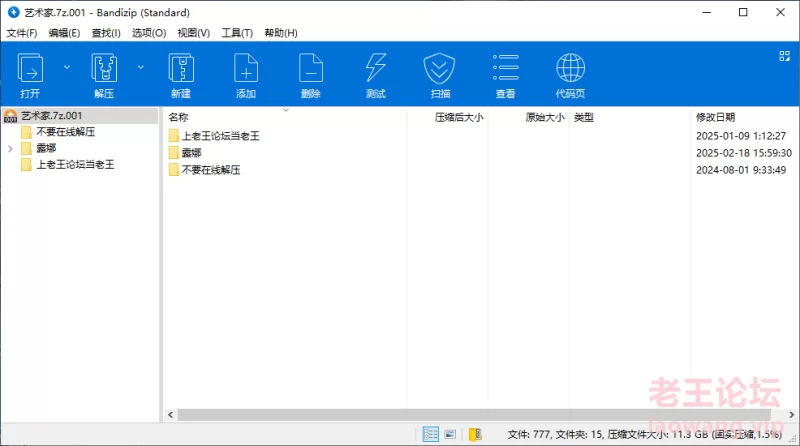Open the 选项(O) menu
This screenshot has height=446, width=800.
[x=149, y=33]
